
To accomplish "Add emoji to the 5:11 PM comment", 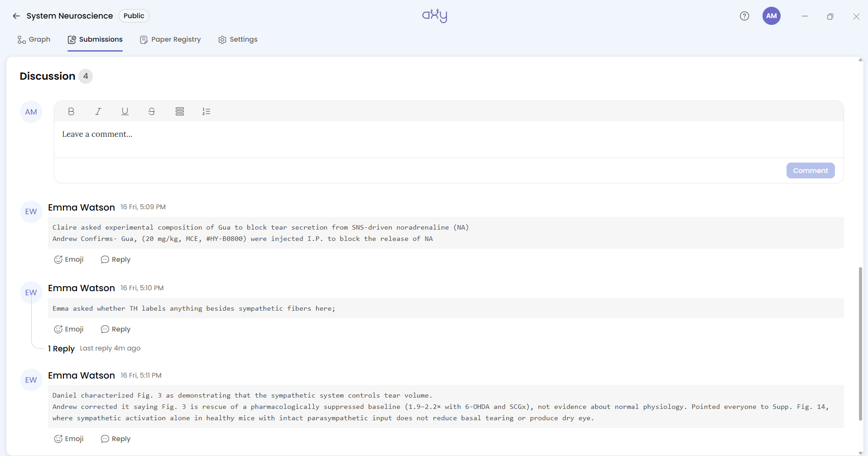I will pos(69,439).
